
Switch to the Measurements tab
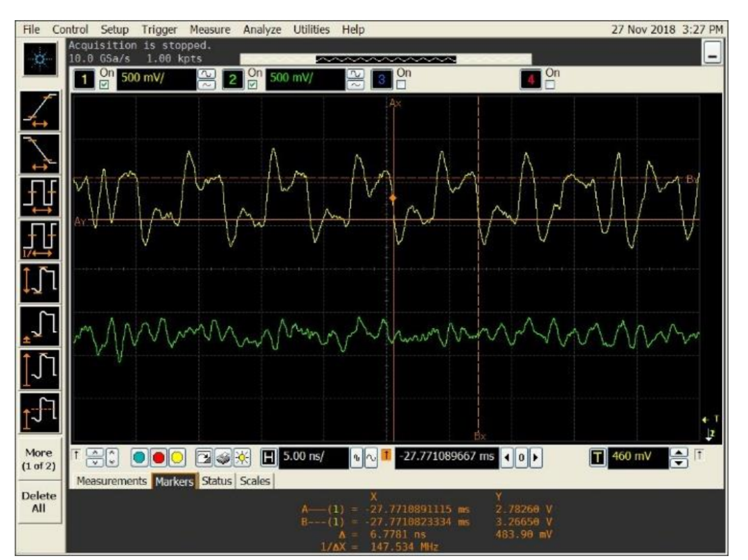click(112, 481)
